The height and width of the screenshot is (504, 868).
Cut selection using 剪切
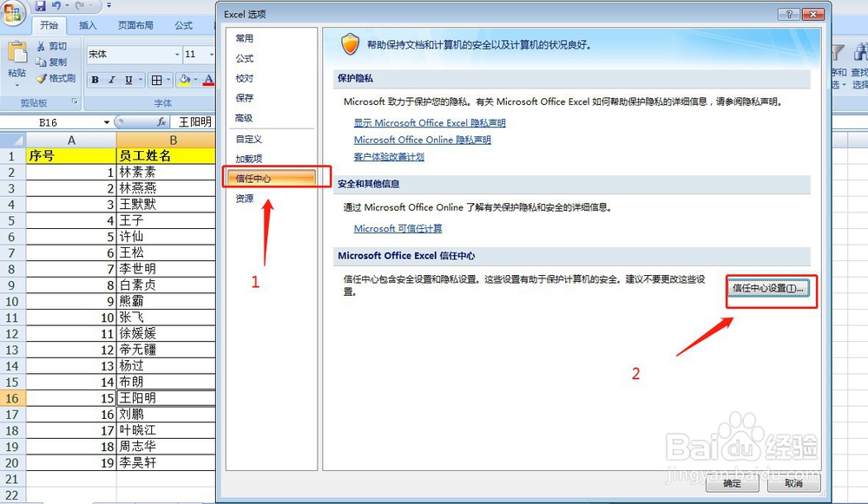[x=52, y=47]
